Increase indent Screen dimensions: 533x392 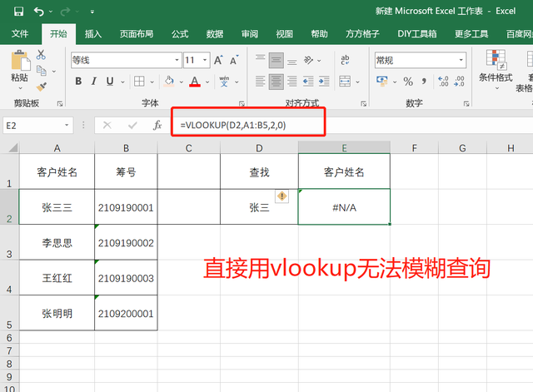click(x=324, y=82)
